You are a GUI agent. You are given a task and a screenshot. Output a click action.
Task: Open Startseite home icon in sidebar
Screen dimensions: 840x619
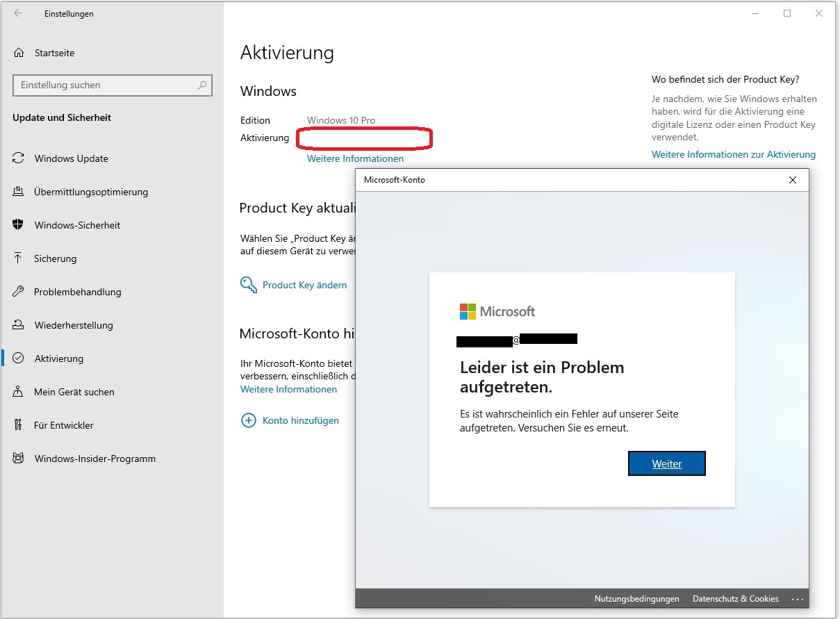(19, 53)
